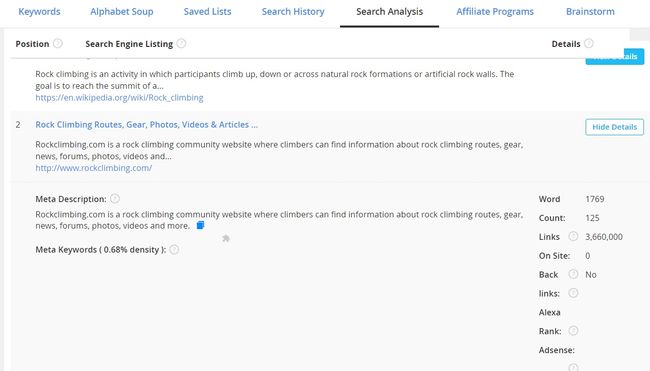Click the help icon beside Search Engine Listing
The width and height of the screenshot is (650, 371).
181,43
